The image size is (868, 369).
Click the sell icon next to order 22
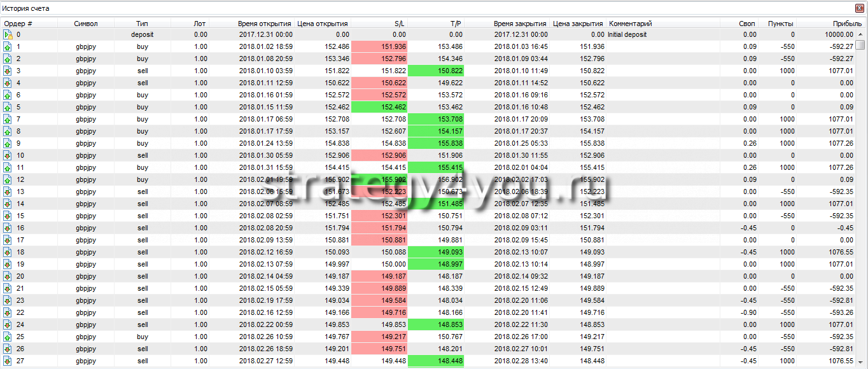click(8, 313)
